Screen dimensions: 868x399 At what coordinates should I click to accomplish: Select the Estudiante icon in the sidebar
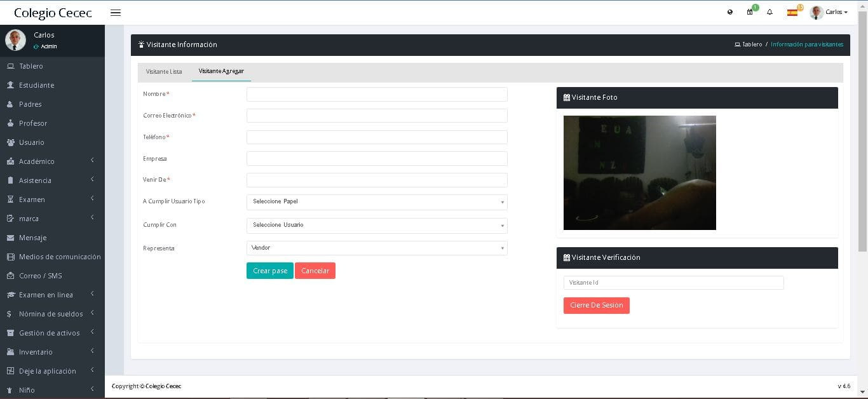[x=11, y=85]
